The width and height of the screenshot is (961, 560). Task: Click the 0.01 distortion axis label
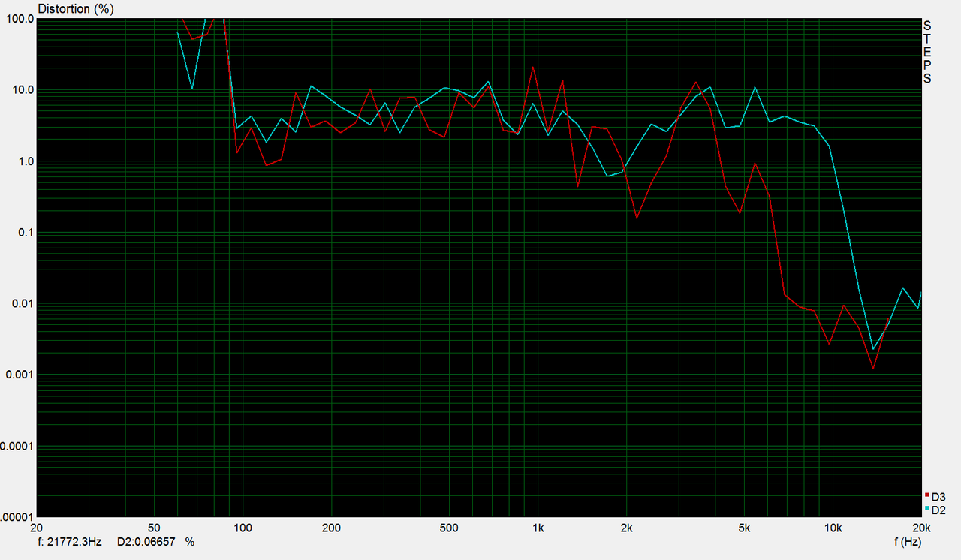(22, 304)
